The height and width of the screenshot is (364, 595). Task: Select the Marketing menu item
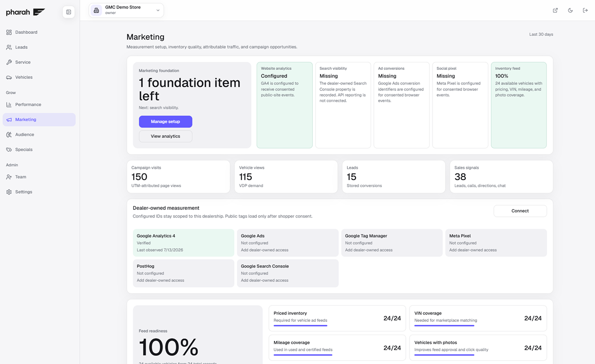pos(39,120)
